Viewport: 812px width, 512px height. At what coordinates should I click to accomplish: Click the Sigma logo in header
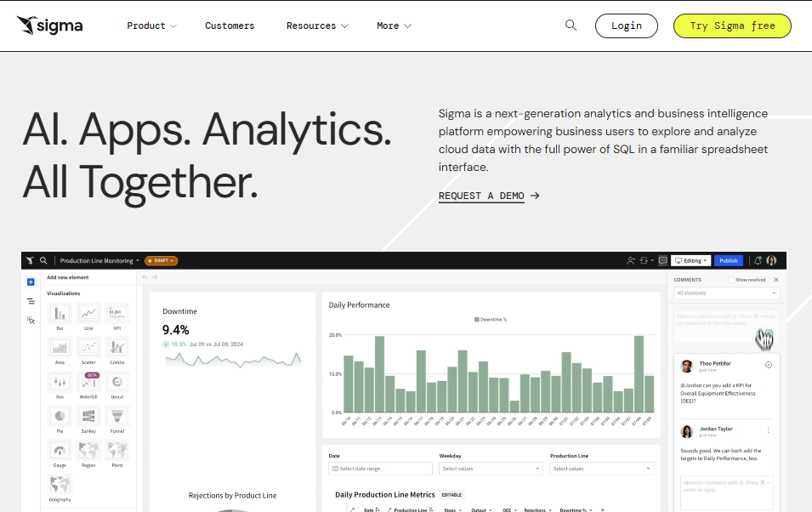pos(50,26)
